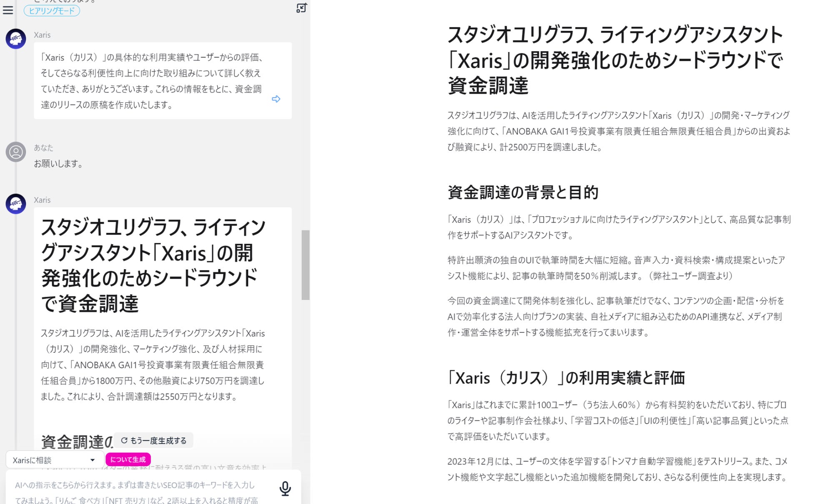The width and height of the screenshot is (813, 504).
Task: Click the circular regenerate arrow icon
Action: pos(124,440)
